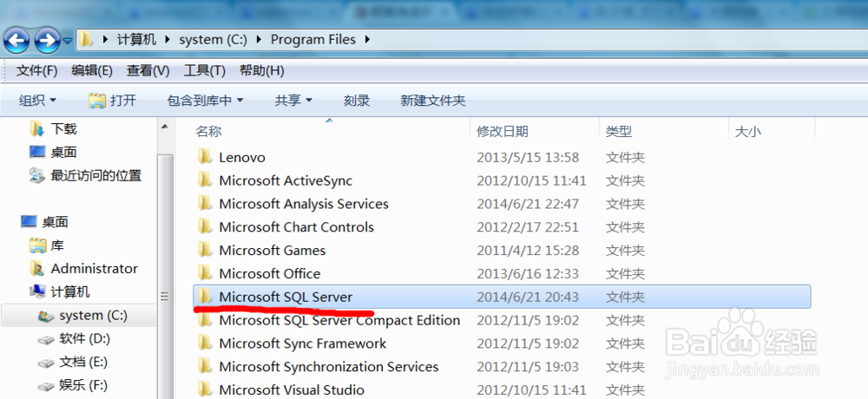868x399 pixels.
Task: Expand arrow after Program Files breadcrumb
Action: coord(367,39)
